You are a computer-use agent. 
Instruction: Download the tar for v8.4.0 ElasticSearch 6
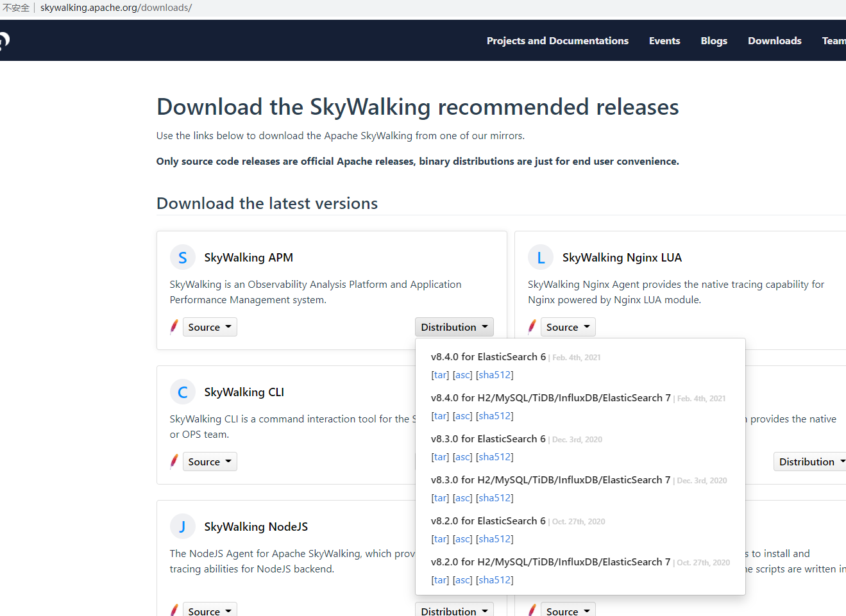440,374
